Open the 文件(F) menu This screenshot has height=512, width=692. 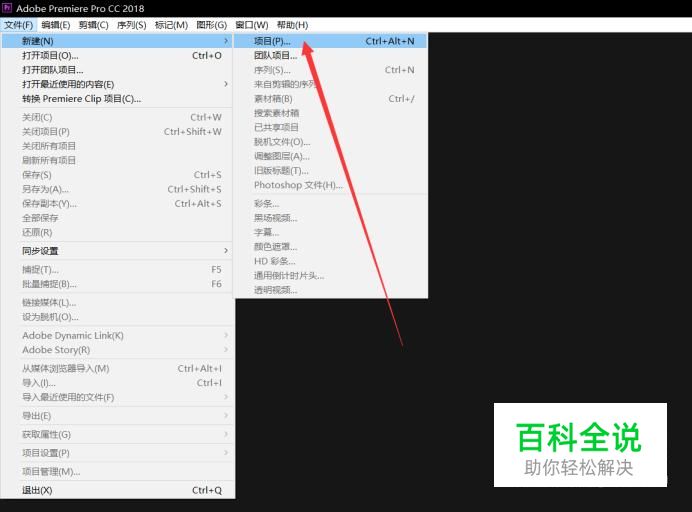19,25
